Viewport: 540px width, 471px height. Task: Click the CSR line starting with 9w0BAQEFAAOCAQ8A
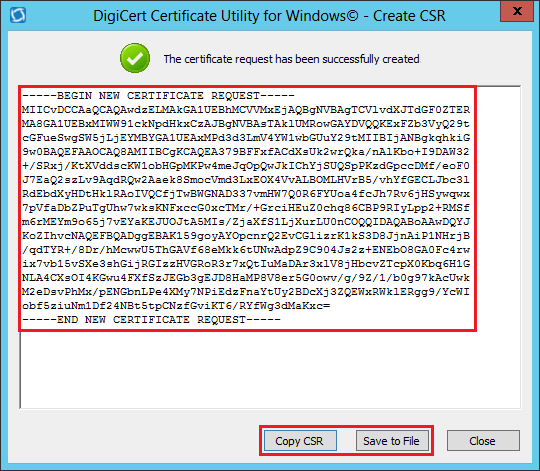246,151
